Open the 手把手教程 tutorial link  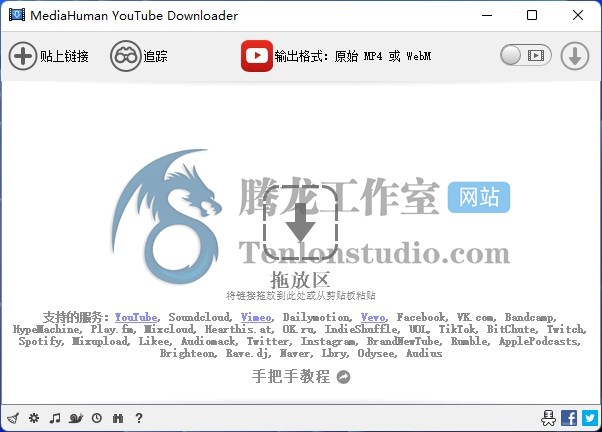pos(291,376)
